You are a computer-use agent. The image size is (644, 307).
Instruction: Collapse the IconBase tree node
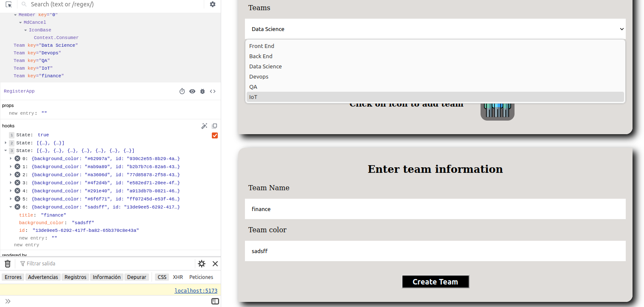[25, 30]
